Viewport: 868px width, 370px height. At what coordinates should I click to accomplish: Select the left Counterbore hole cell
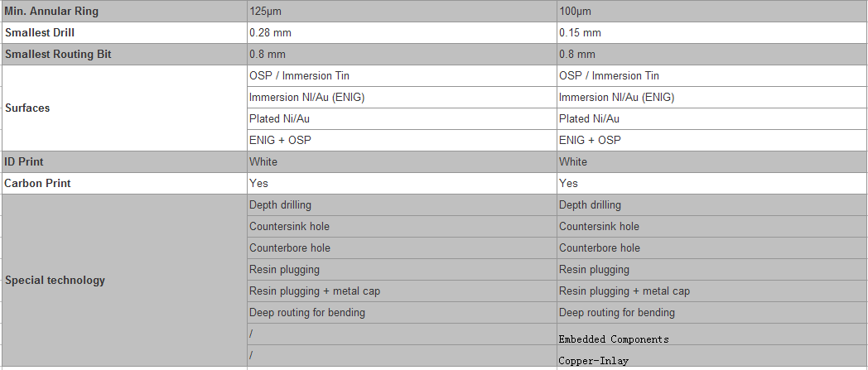tap(402, 247)
